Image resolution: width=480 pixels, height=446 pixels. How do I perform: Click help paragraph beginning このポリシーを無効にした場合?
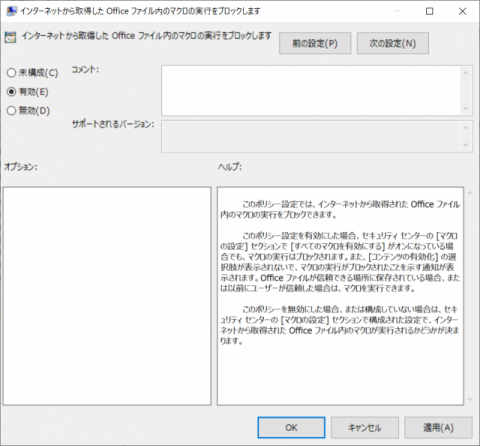(340, 325)
